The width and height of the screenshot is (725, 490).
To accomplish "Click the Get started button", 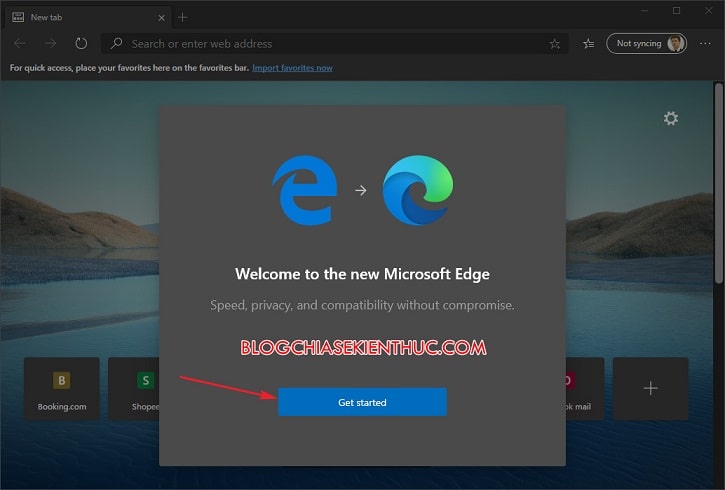I will [362, 402].
